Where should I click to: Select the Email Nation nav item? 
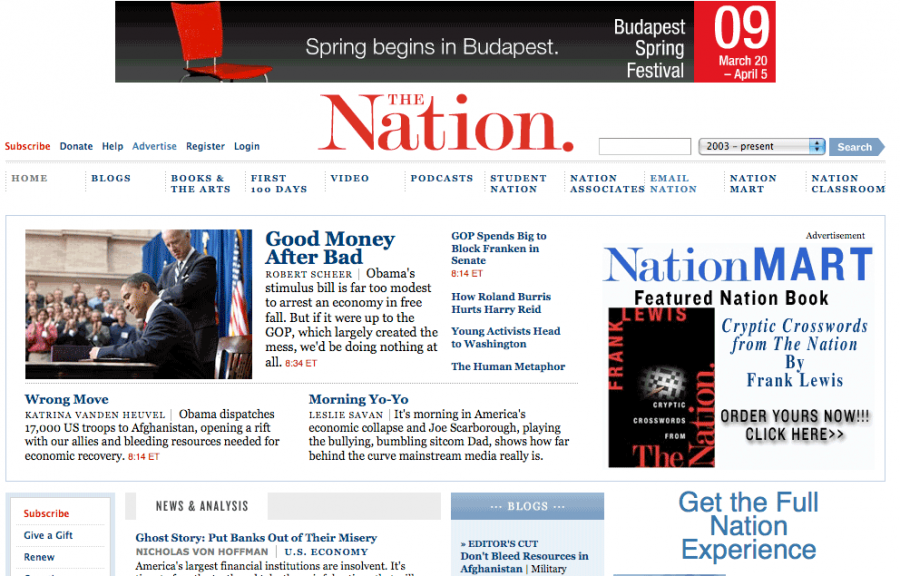point(673,184)
